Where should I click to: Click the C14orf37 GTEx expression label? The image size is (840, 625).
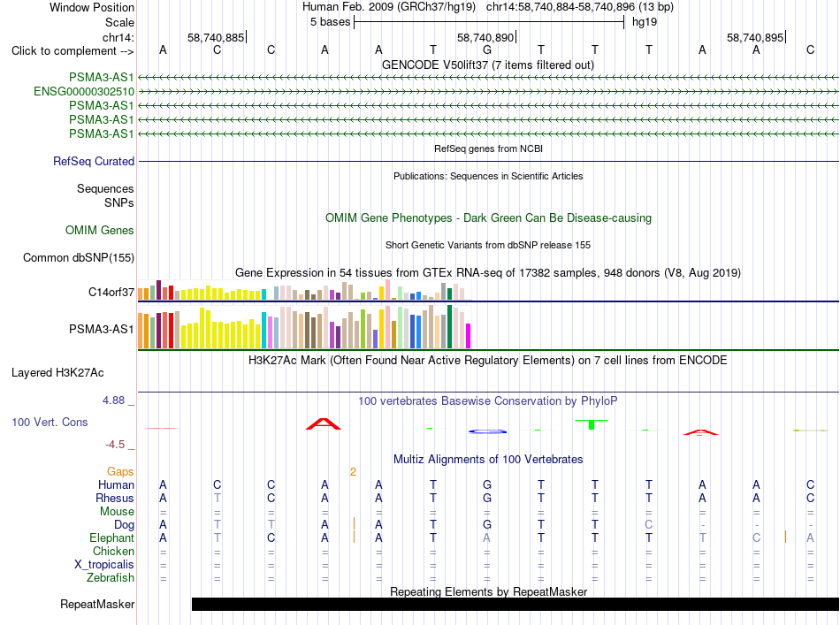pyautogui.click(x=111, y=292)
